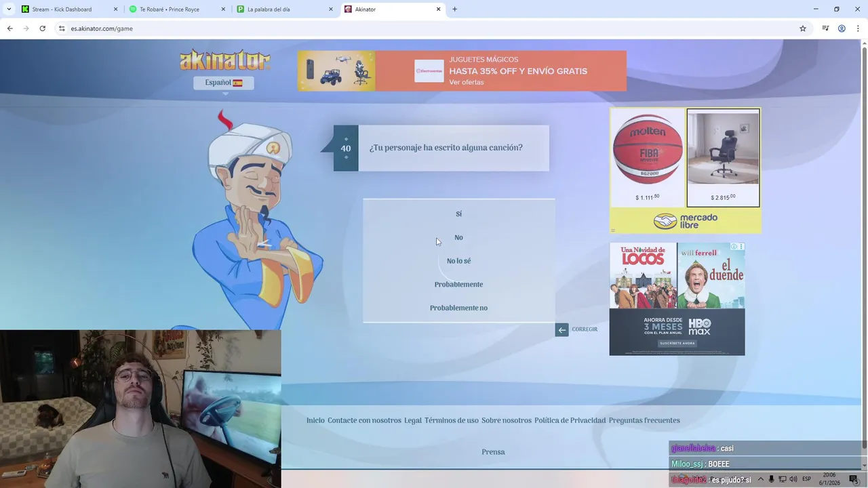Viewport: 868px width, 488px height.
Task: Switch the ESP input language
Action: (807, 479)
